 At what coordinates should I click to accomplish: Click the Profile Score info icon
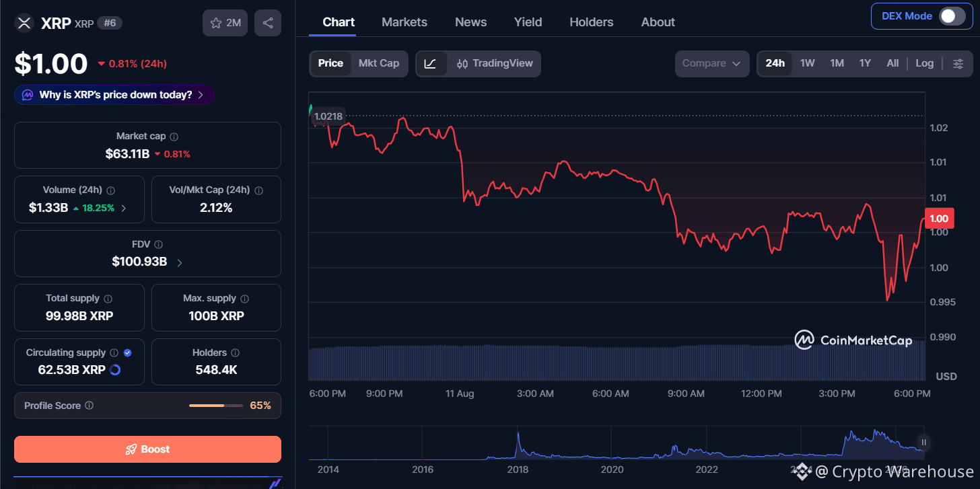tap(90, 406)
